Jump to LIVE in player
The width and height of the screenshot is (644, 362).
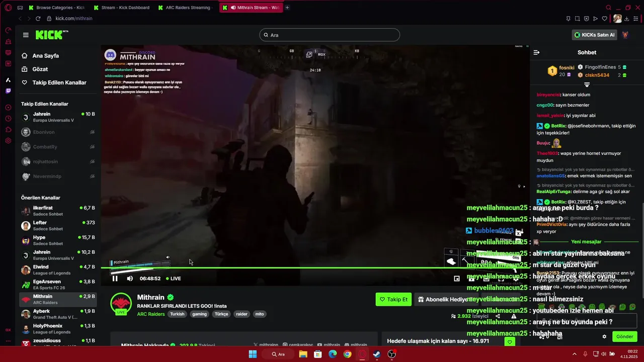(173, 279)
